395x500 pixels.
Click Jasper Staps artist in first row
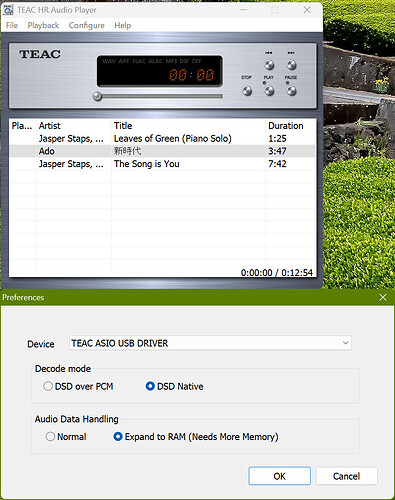(x=71, y=138)
